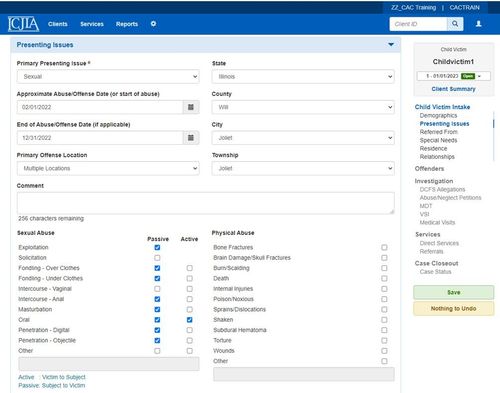This screenshot has height=393, width=500.
Task: Open Residence in sidebar
Action: pyautogui.click(x=433, y=148)
